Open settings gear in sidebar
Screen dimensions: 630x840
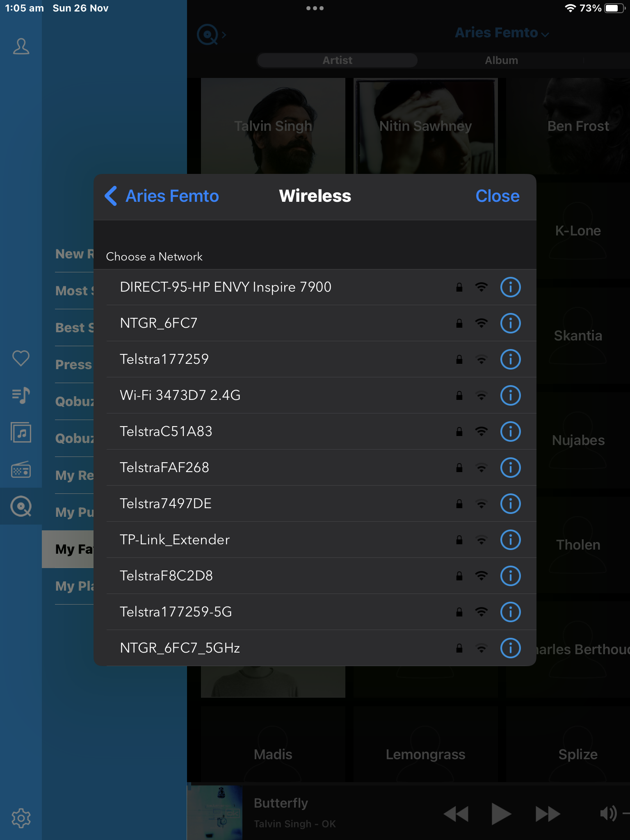pyautogui.click(x=21, y=818)
